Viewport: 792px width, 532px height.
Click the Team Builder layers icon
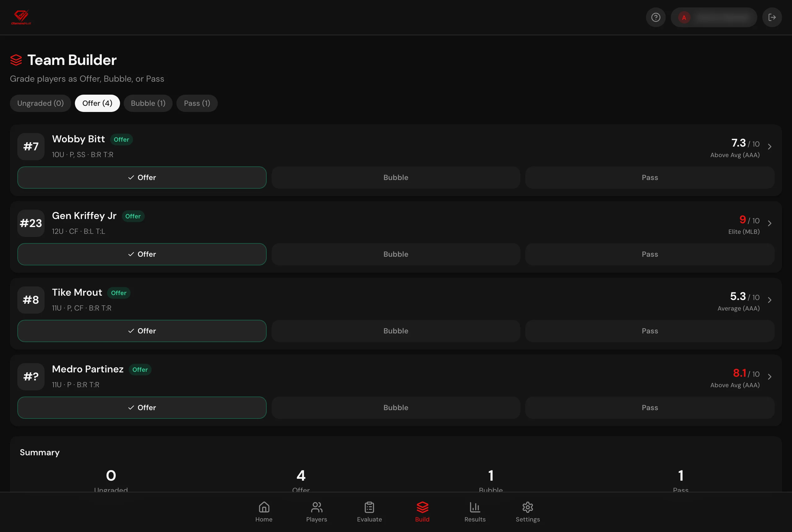(x=16, y=60)
